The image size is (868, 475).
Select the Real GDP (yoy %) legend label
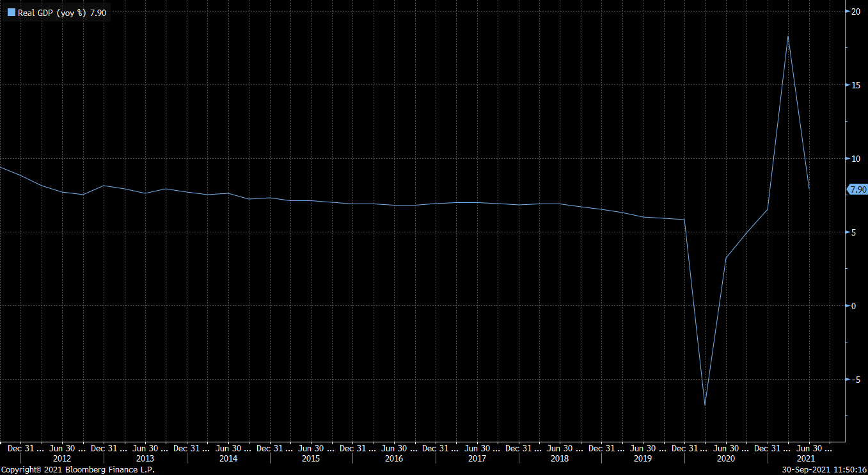[x=52, y=13]
